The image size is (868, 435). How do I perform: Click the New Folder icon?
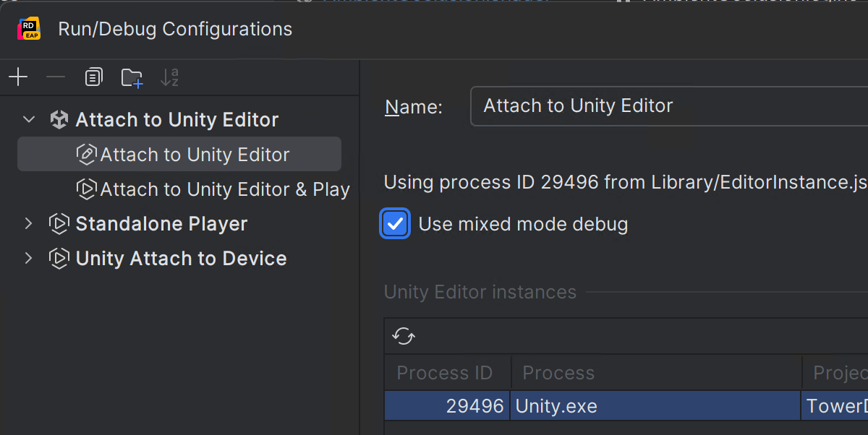pyautogui.click(x=132, y=78)
